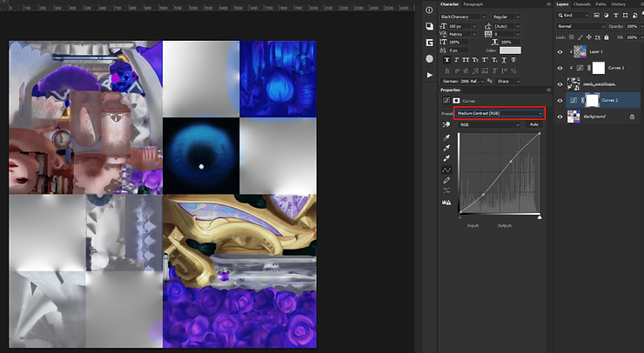The image size is (644, 353).
Task: Enable the faux bold text style button
Action: [x=447, y=61]
